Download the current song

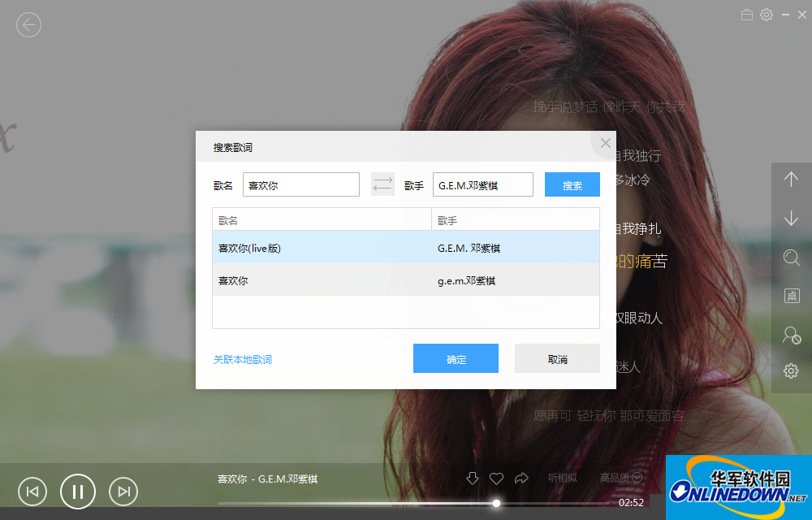click(473, 478)
